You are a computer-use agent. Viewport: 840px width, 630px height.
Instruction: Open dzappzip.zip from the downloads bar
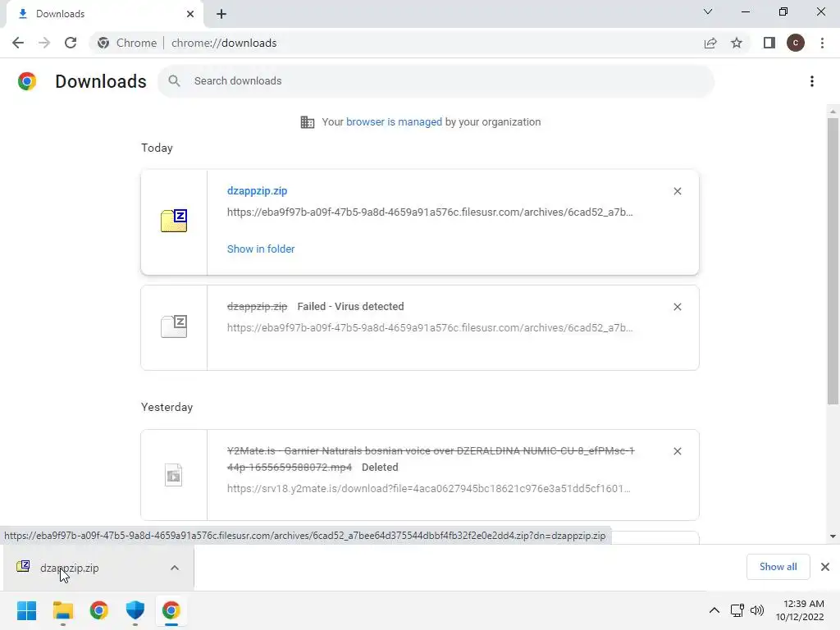69,568
